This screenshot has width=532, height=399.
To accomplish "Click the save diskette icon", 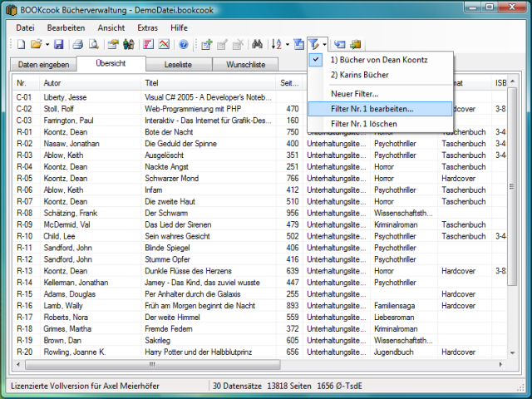I will 59,44.
